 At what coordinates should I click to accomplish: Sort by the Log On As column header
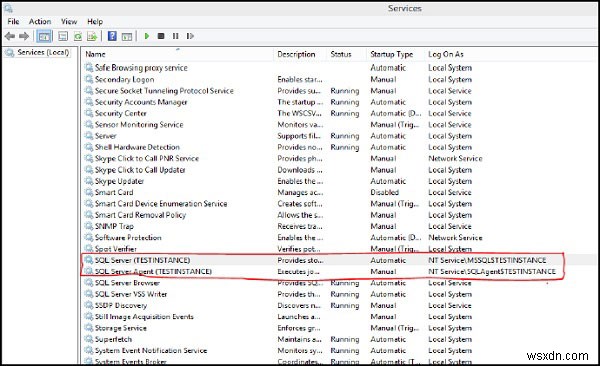(x=446, y=54)
